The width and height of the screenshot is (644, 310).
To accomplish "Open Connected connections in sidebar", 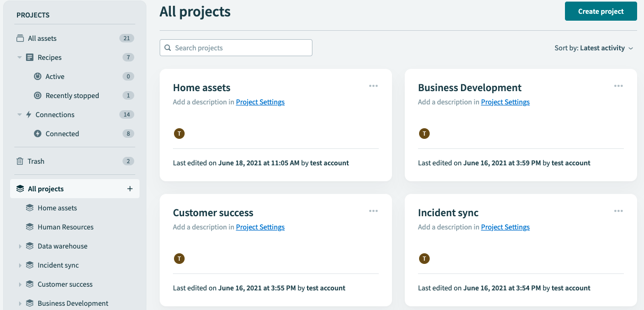I will (x=62, y=134).
